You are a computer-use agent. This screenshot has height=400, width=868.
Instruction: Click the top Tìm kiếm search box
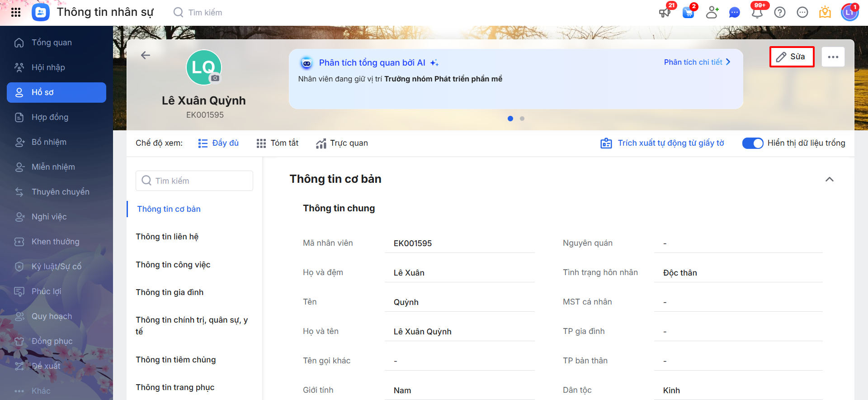[205, 13]
